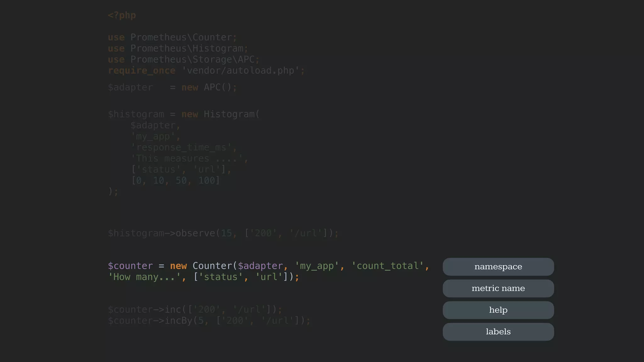Click the 'new' keyword before Counter(
This screenshot has height=362, width=644.
click(178, 266)
